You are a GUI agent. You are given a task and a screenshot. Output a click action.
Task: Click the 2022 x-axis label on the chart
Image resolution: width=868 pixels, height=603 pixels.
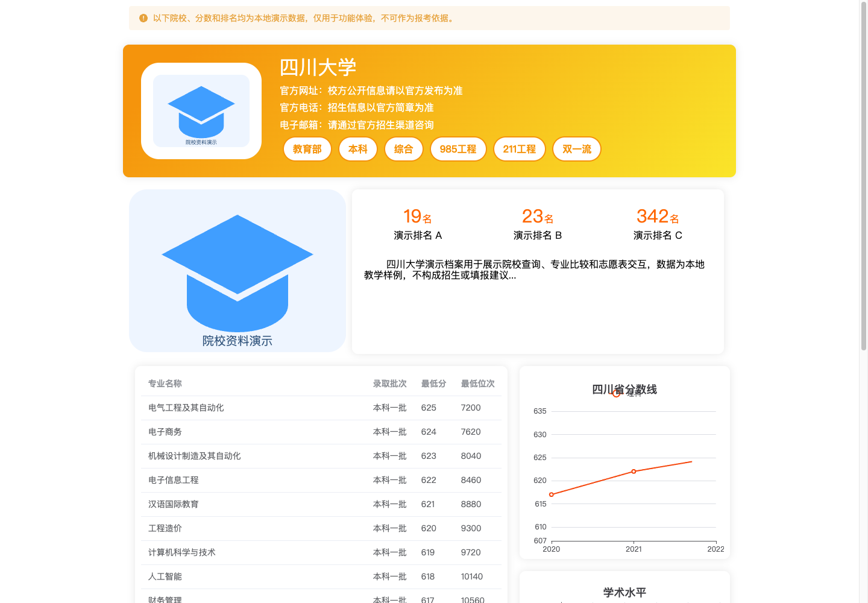(716, 549)
